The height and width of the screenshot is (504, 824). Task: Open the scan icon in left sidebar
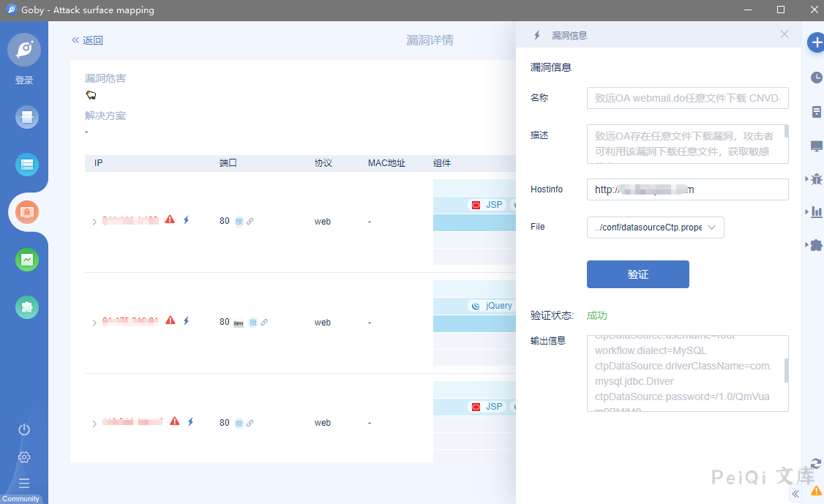click(x=26, y=117)
